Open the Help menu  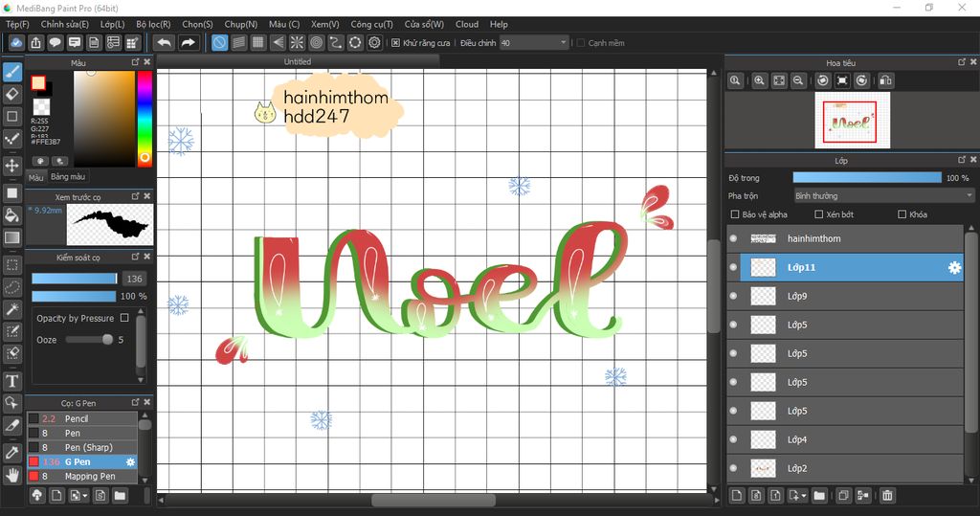(x=499, y=24)
